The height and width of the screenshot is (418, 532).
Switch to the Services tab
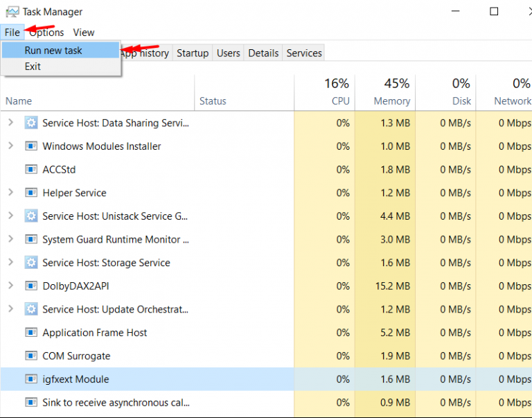tap(304, 53)
